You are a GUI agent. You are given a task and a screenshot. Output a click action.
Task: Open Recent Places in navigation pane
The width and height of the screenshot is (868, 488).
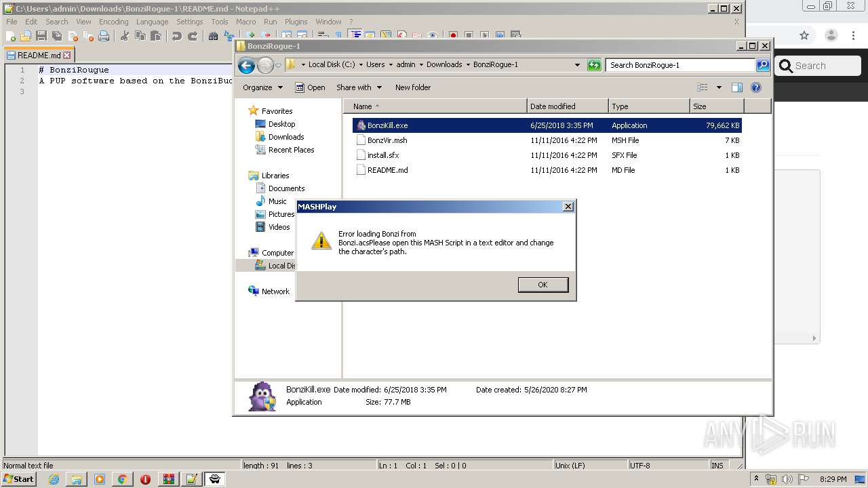[x=291, y=150]
